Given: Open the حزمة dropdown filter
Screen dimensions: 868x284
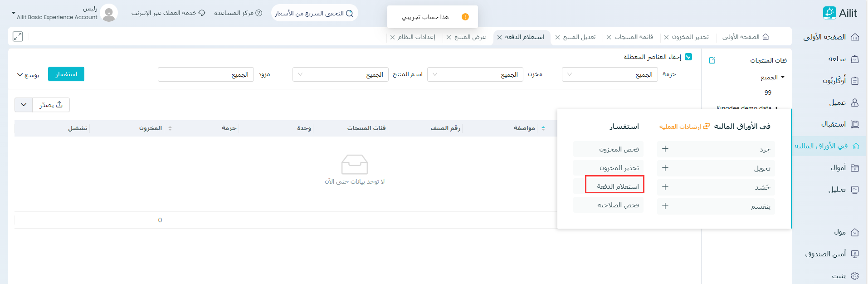Looking at the screenshot, I should (x=610, y=74).
